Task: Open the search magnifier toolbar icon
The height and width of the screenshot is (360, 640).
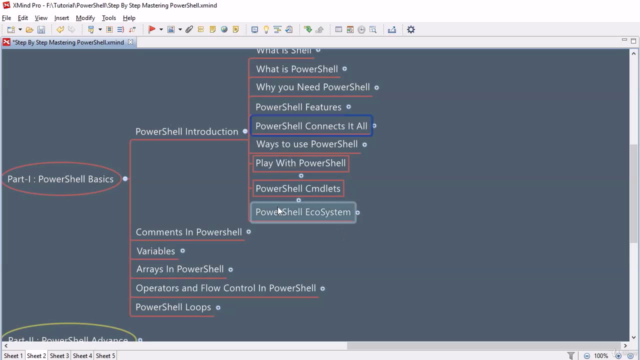Action: coord(373,30)
